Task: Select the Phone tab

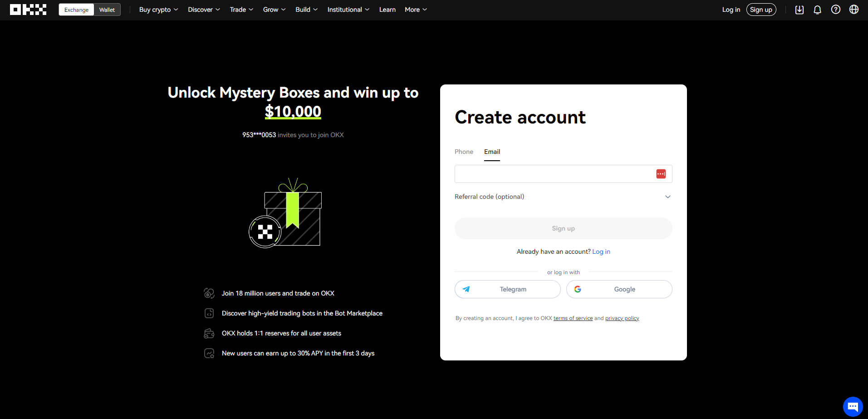Action: (464, 152)
